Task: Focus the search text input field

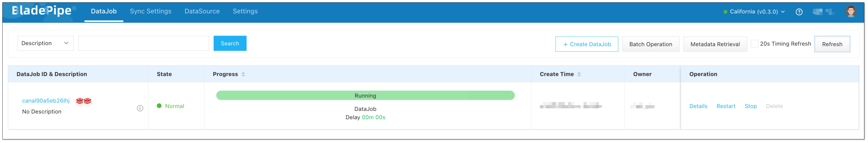Action: (143, 43)
